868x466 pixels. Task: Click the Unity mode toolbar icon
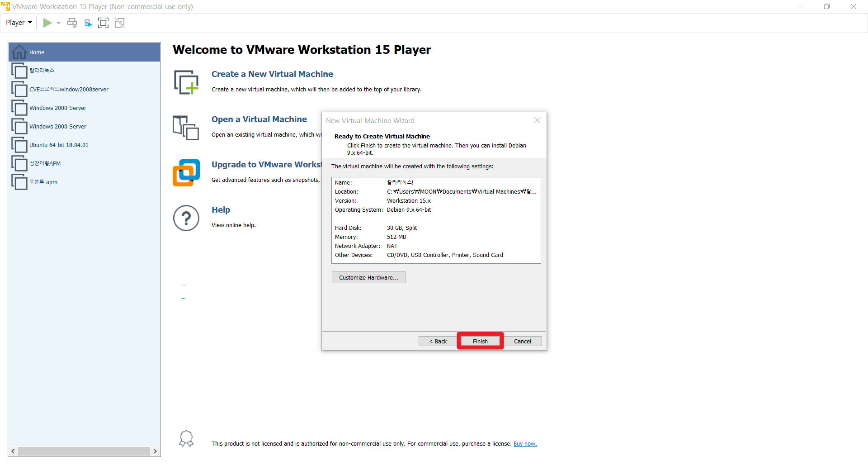[120, 23]
